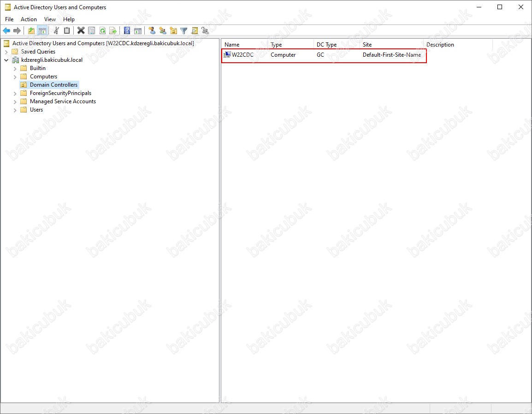The width and height of the screenshot is (532, 414).
Task: Open Properties from the toolbar icon
Action: click(92, 31)
